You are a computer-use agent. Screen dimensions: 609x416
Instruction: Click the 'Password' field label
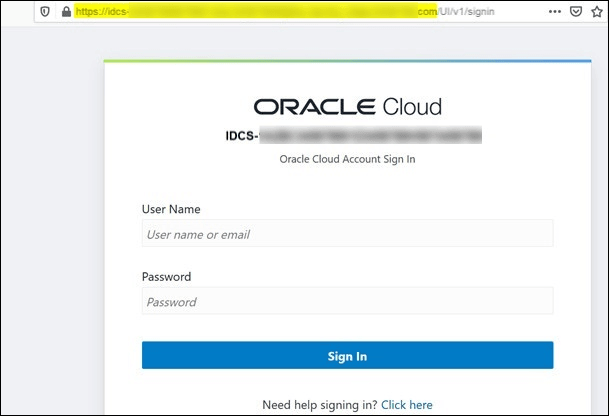166,277
